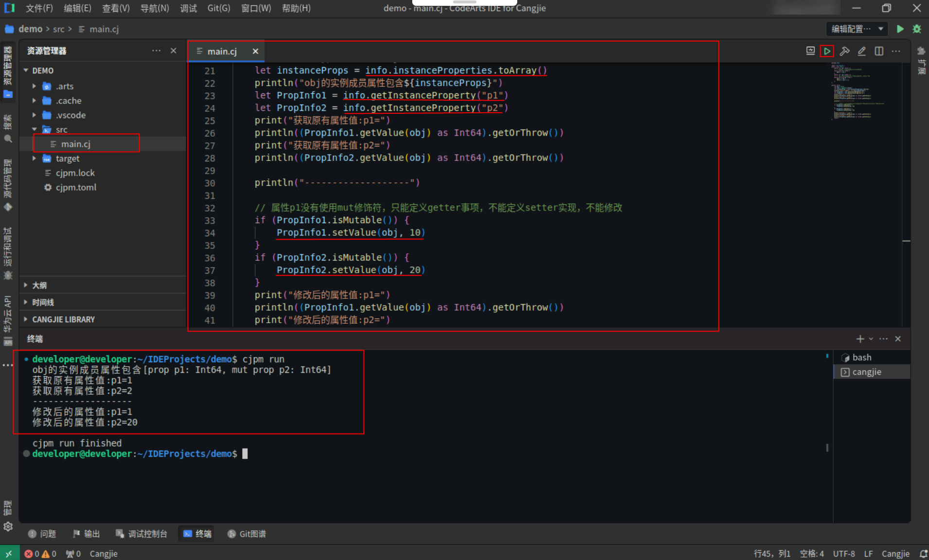
Task: Close the terminal panel
Action: (898, 339)
